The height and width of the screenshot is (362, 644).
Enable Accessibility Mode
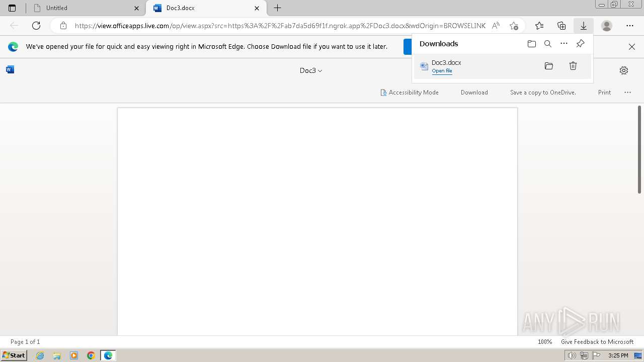[410, 93]
